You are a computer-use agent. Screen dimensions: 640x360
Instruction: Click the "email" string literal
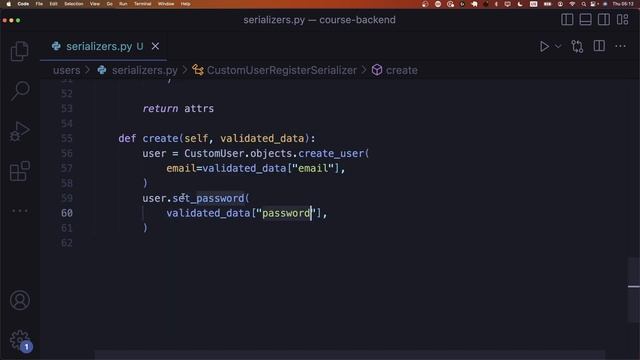[x=313, y=168]
